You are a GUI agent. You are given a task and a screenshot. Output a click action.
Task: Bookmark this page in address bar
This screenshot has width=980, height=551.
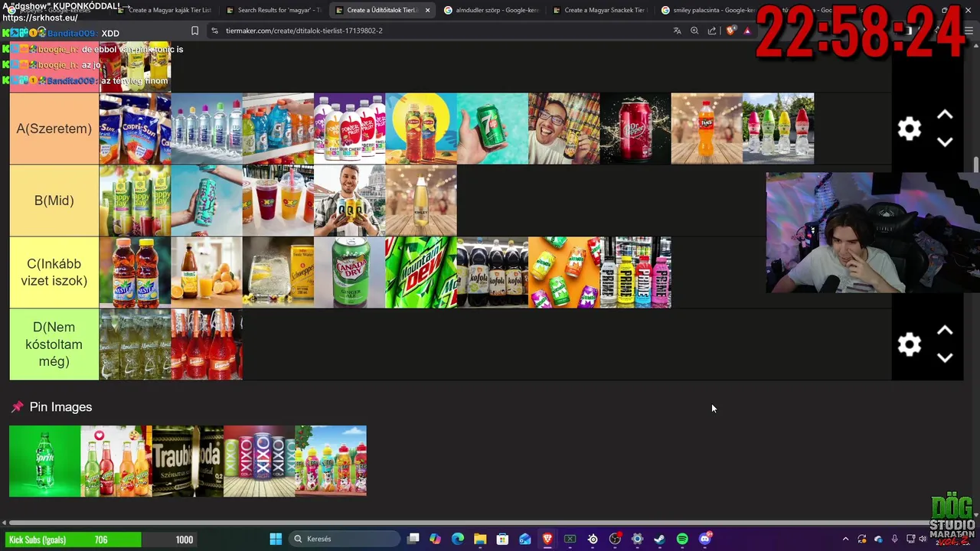(194, 31)
